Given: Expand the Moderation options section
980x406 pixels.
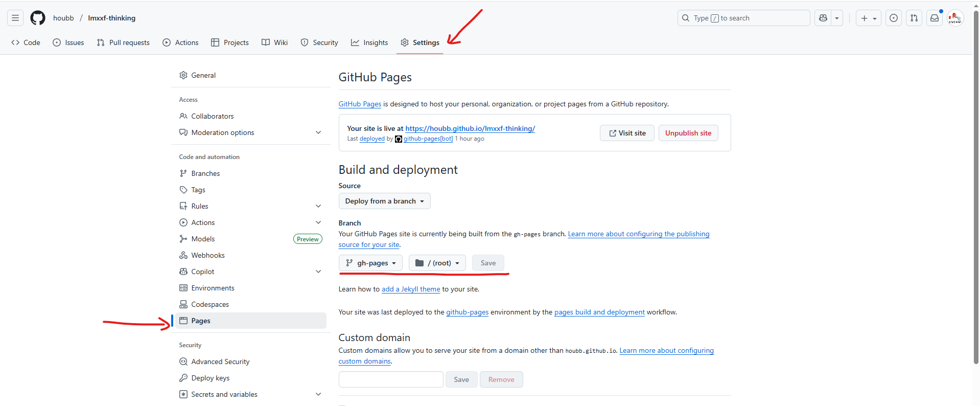Looking at the screenshot, I should tap(251, 132).
